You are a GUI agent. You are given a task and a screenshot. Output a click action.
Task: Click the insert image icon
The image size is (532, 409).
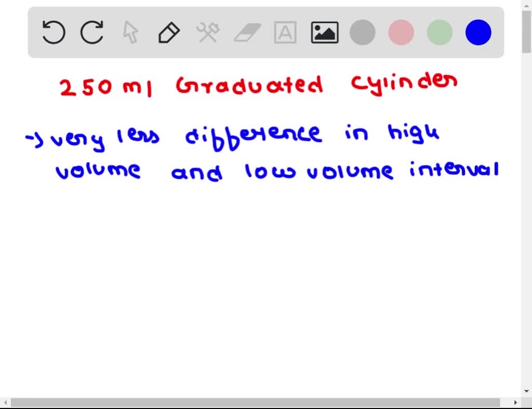tap(324, 32)
